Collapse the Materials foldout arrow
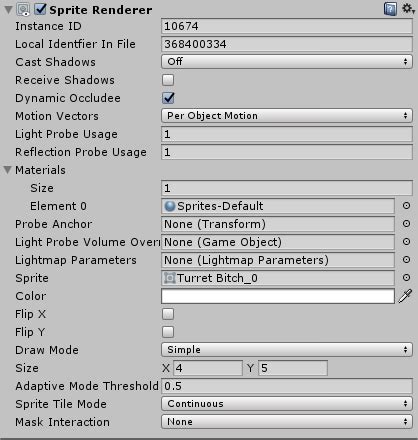418x440 pixels. click(8, 170)
